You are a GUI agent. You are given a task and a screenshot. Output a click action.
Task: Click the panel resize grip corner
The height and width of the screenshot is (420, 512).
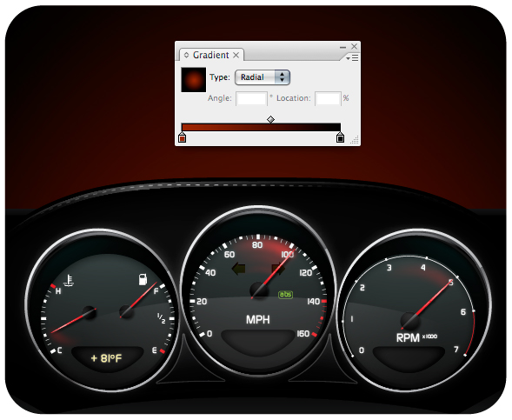click(355, 140)
